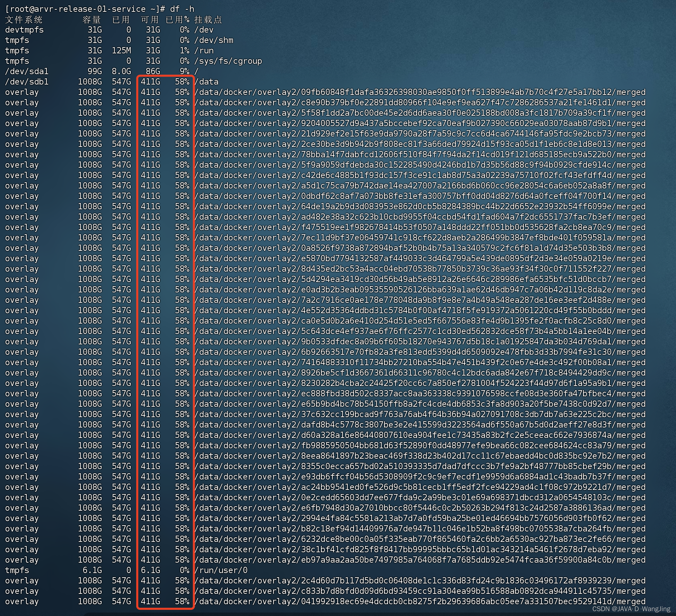Click overlay path starting 041992918ec6

pos(420,601)
